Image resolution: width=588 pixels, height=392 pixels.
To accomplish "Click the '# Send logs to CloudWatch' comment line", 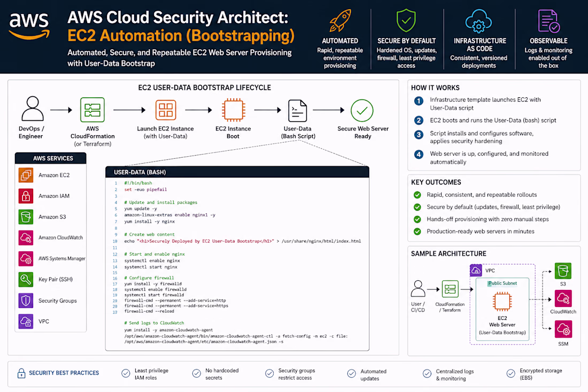I will click(x=154, y=322).
